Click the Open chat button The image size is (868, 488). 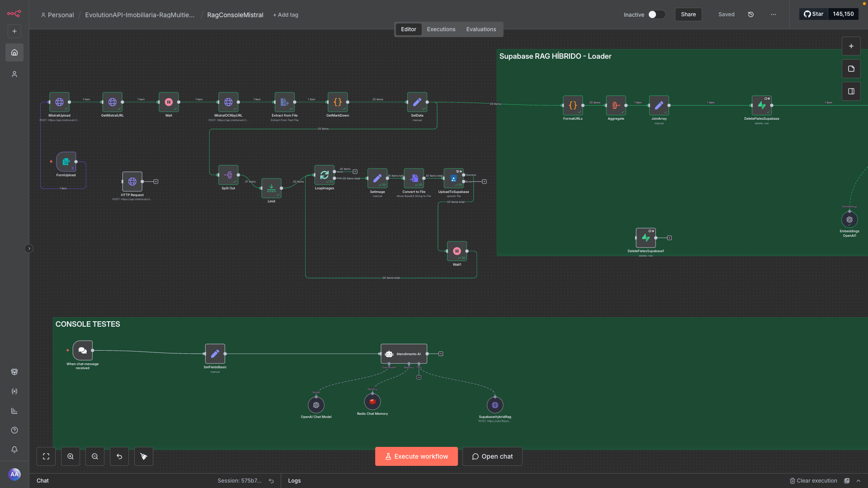point(492,456)
